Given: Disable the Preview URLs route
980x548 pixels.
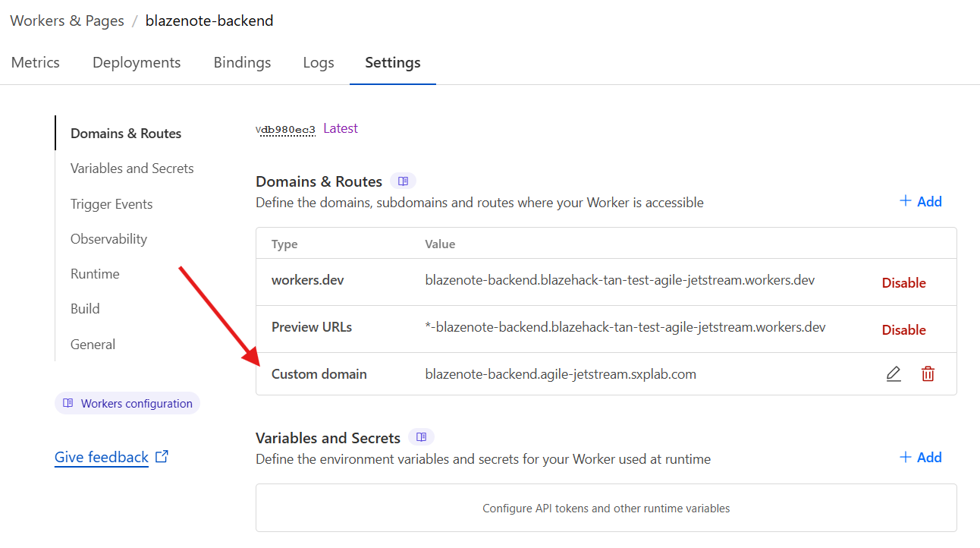Looking at the screenshot, I should point(903,330).
